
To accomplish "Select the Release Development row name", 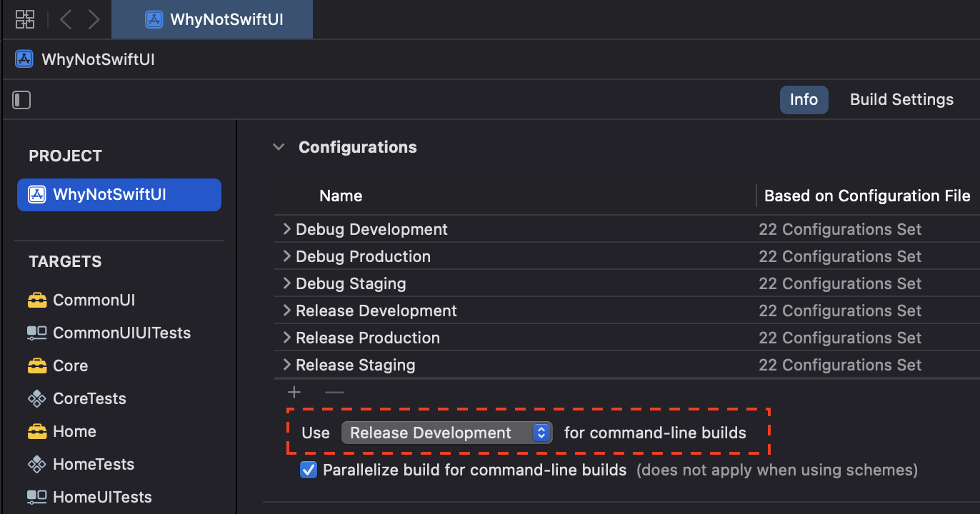I will coord(376,311).
